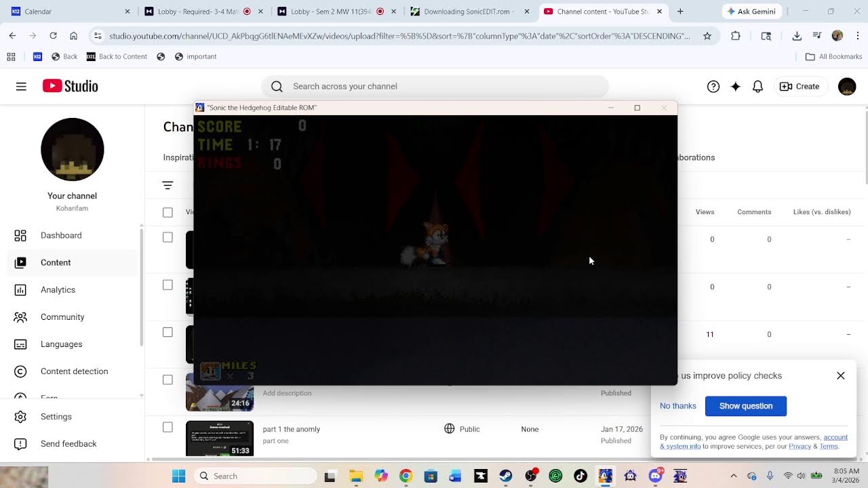Open the YouTube Studio hamburger menu
Screen dimensions: 868x488
[21, 86]
